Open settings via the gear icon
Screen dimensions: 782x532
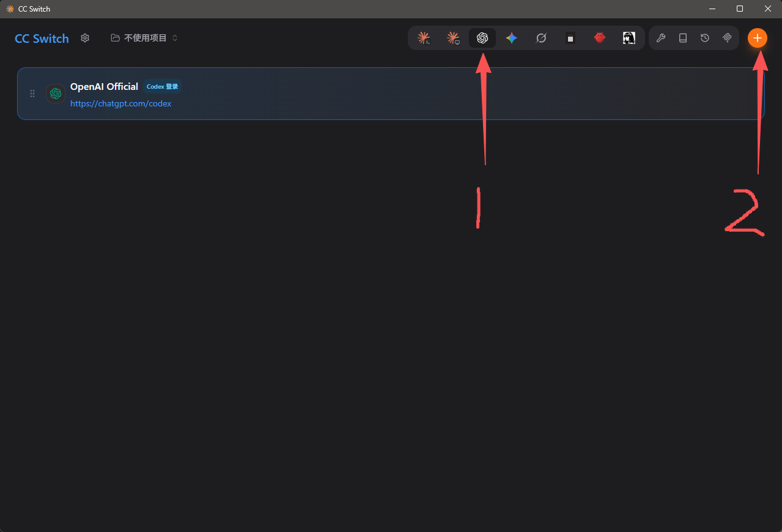pos(85,38)
